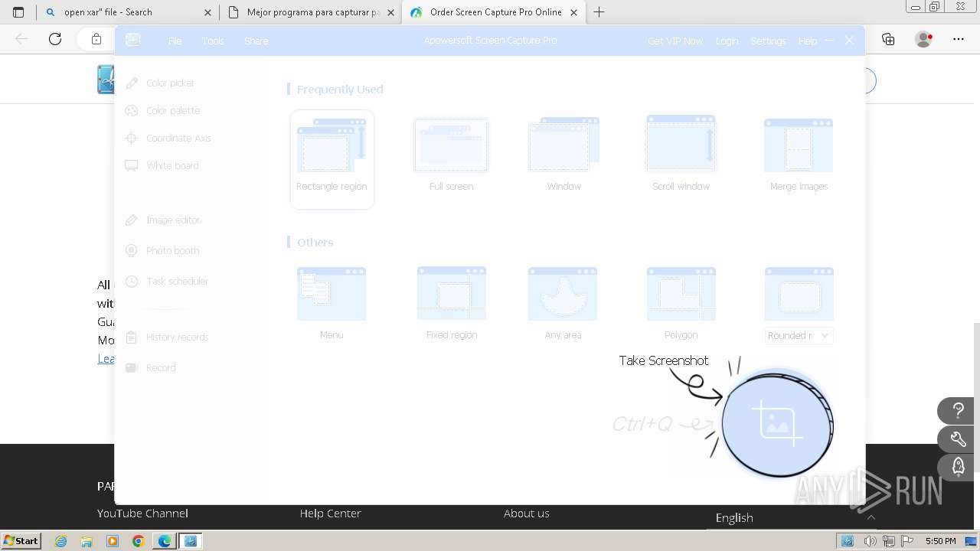The image size is (980, 551).
Task: Click the taskbar clock showing 5:50 PM
Action: 940,541
